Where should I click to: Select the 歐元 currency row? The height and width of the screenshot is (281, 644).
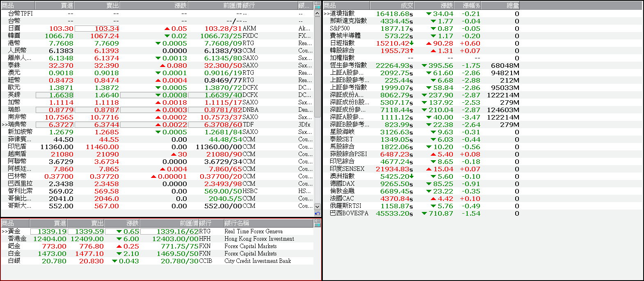[x=157, y=88]
